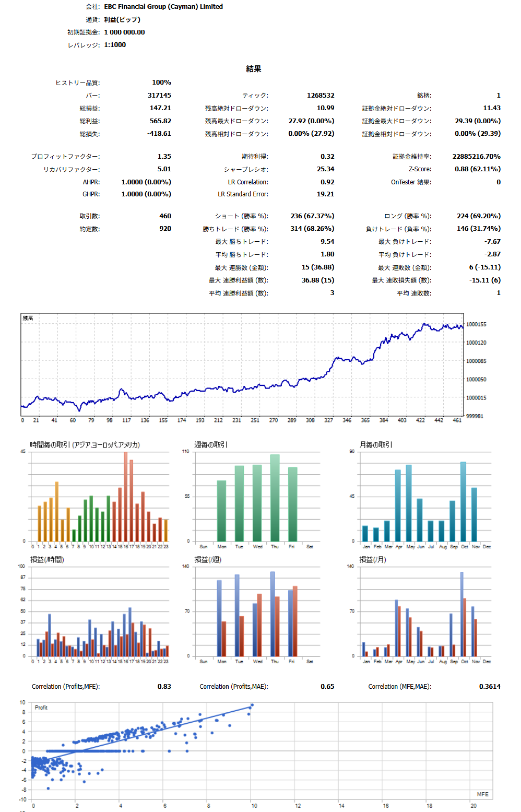Screen dimensions: 521x812
Task: Select the total trades count 460
Action: [x=165, y=216]
